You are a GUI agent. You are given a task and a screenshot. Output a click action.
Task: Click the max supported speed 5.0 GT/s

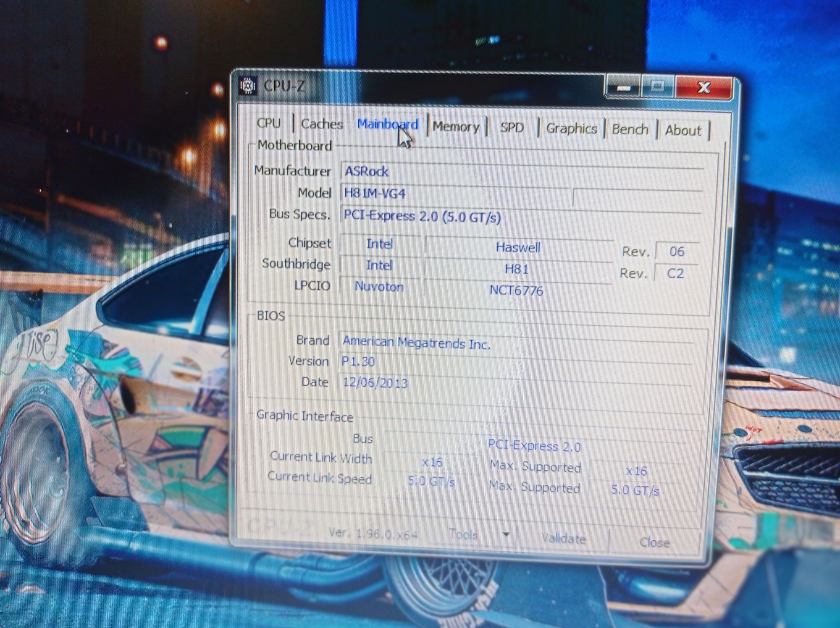[635, 490]
